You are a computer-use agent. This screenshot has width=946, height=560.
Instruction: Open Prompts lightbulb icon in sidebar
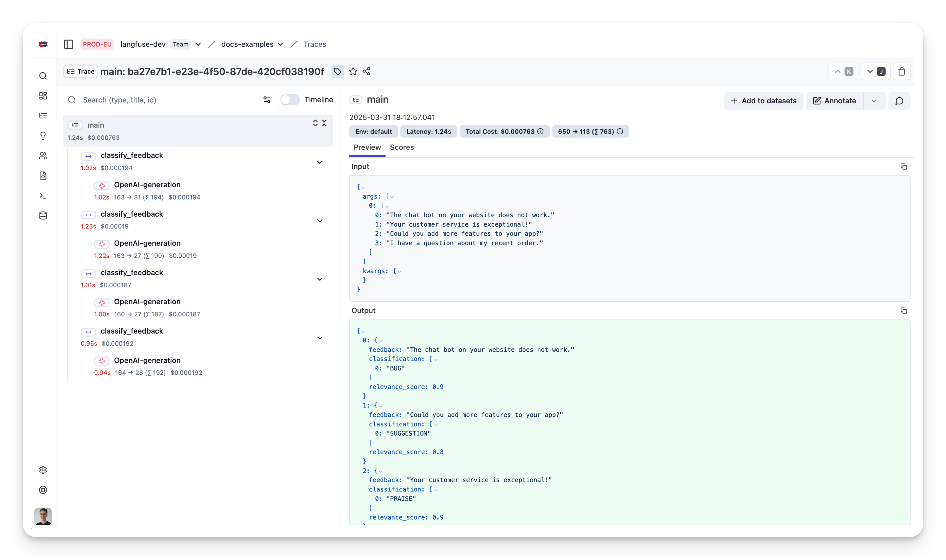[43, 135]
